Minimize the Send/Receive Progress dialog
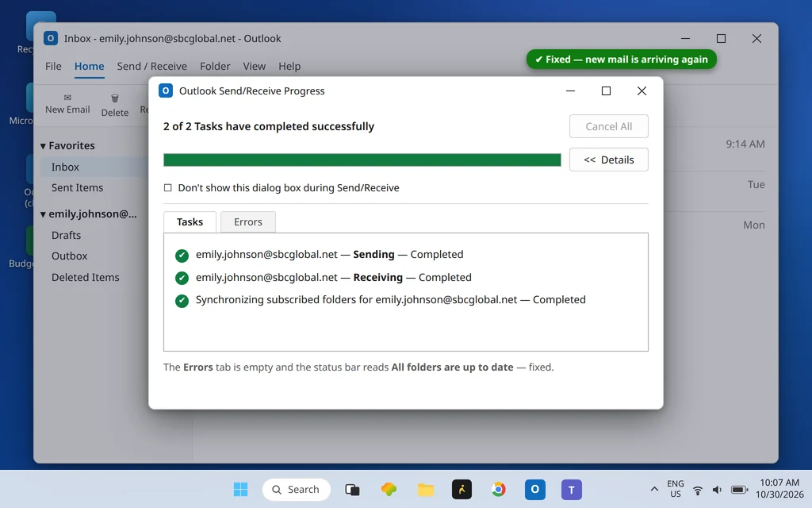Viewport: 812px width, 508px height. click(570, 90)
